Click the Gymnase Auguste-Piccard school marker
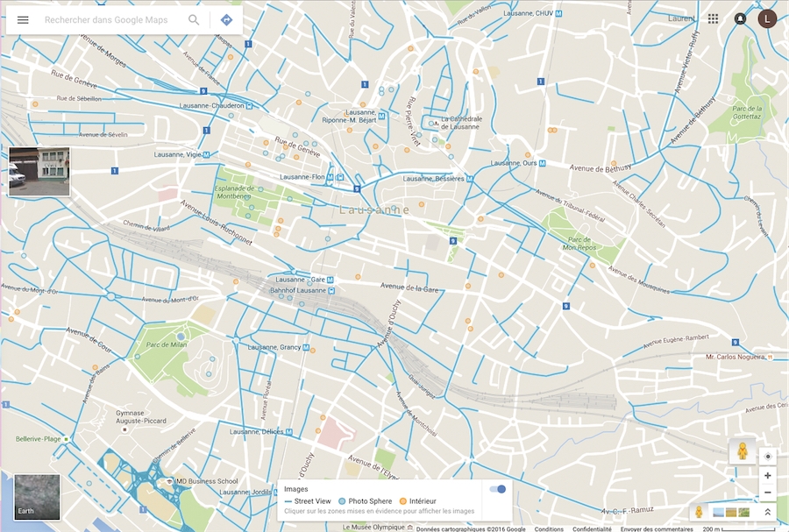Image resolution: width=789 pixels, height=532 pixels. point(125,430)
